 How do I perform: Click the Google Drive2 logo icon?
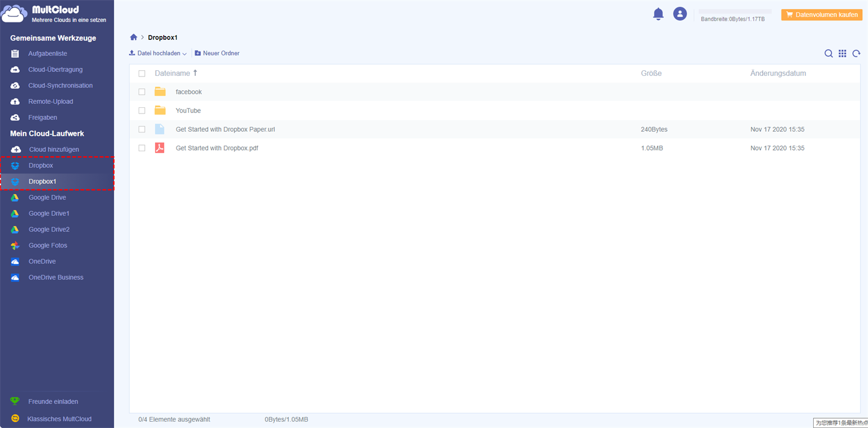(15, 229)
